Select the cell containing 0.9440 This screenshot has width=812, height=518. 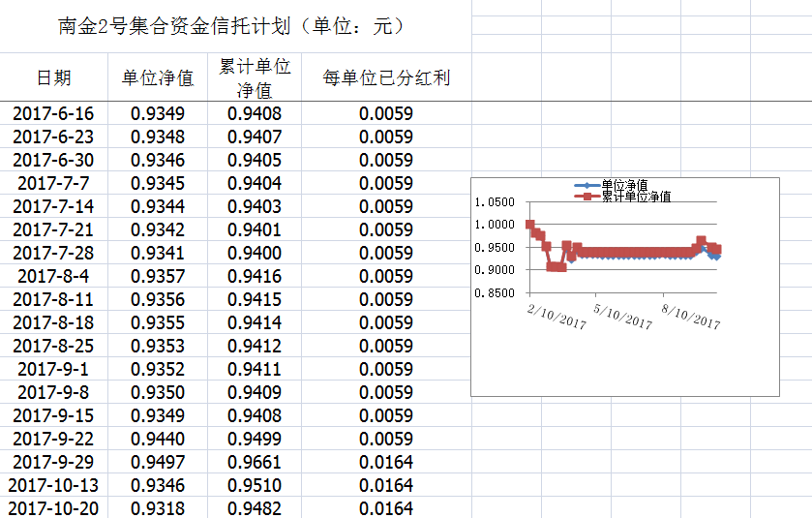tap(158, 439)
